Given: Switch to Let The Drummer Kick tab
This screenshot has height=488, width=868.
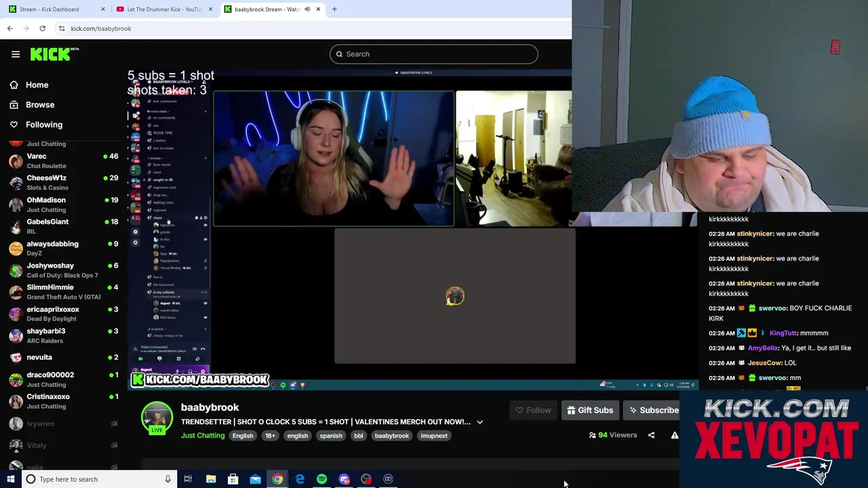Looking at the screenshot, I should click(x=165, y=9).
